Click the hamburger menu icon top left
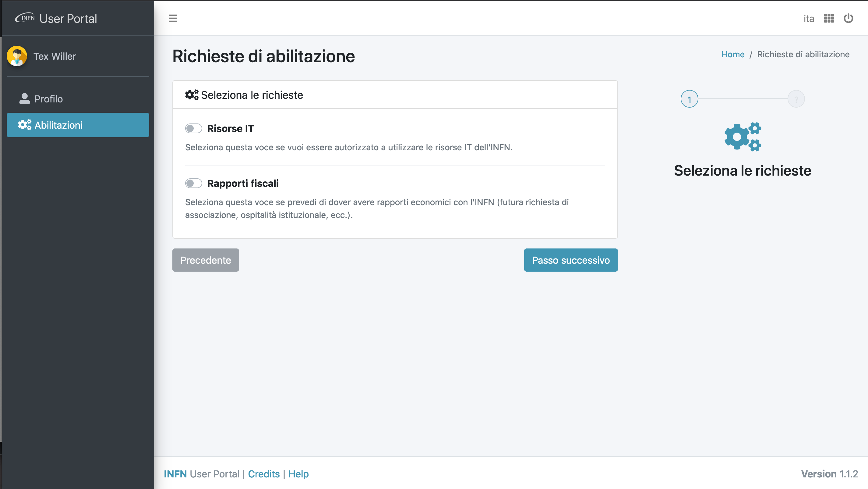The image size is (868, 489). (173, 18)
